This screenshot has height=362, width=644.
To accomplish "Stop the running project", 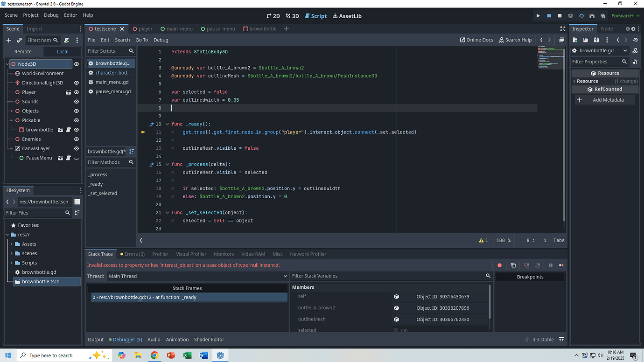I will click(560, 15).
